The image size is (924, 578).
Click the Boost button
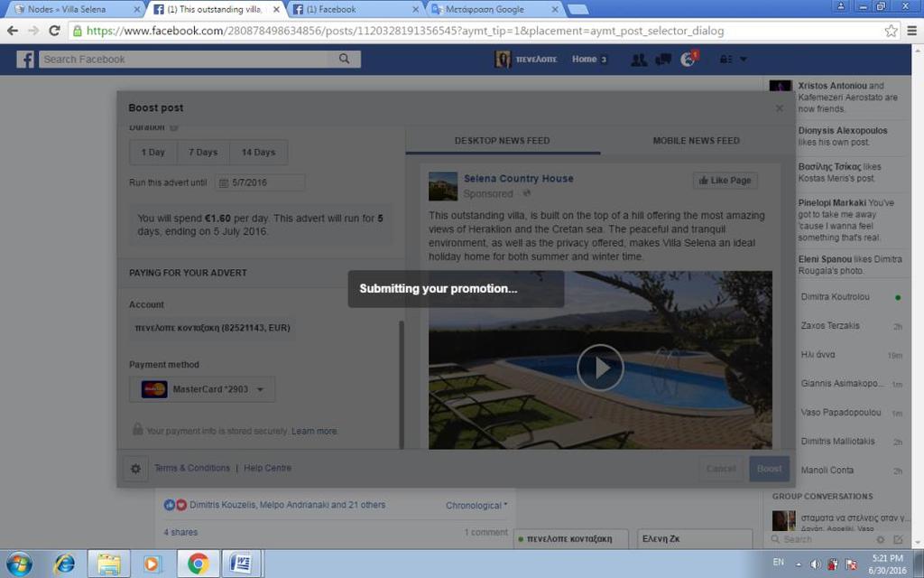[x=769, y=469]
